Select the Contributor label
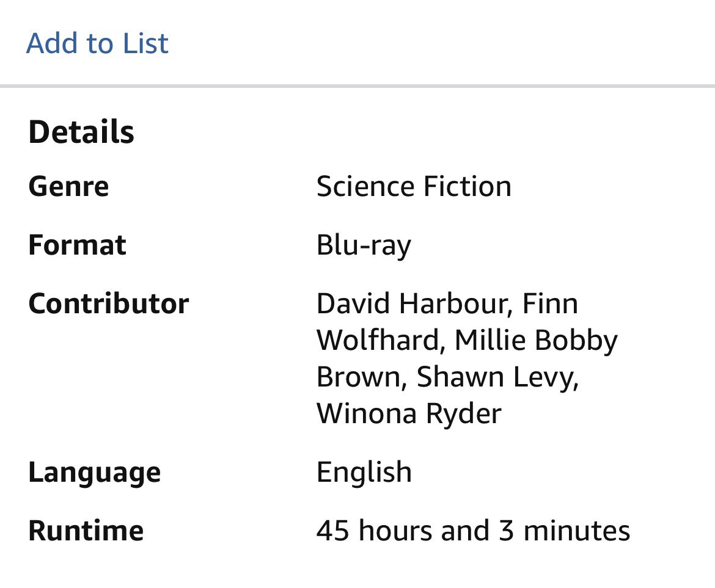 click(109, 303)
